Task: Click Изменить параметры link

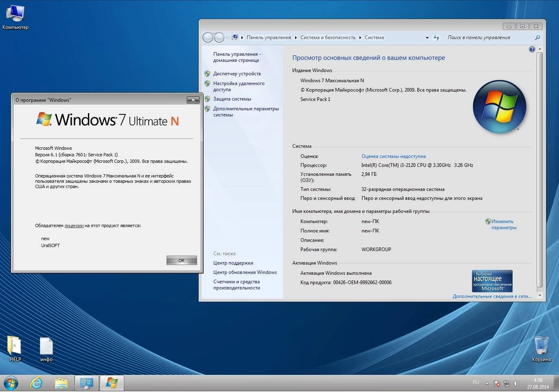Action: click(504, 224)
